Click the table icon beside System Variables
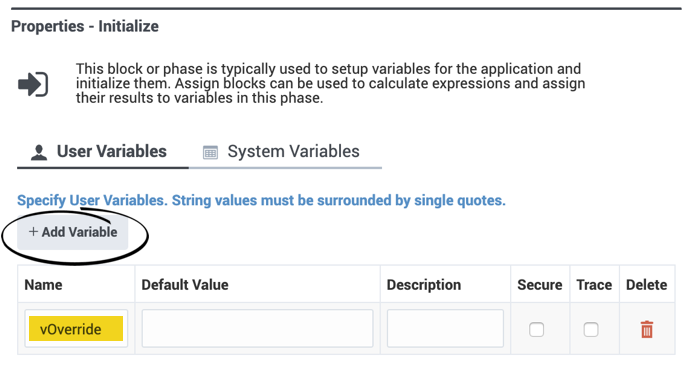The image size is (700, 366). pyautogui.click(x=210, y=152)
